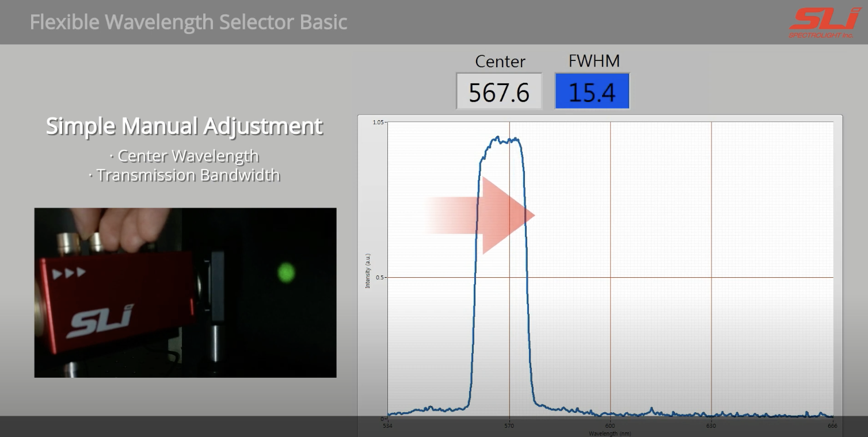Click the green light spot in the video

pyautogui.click(x=286, y=272)
